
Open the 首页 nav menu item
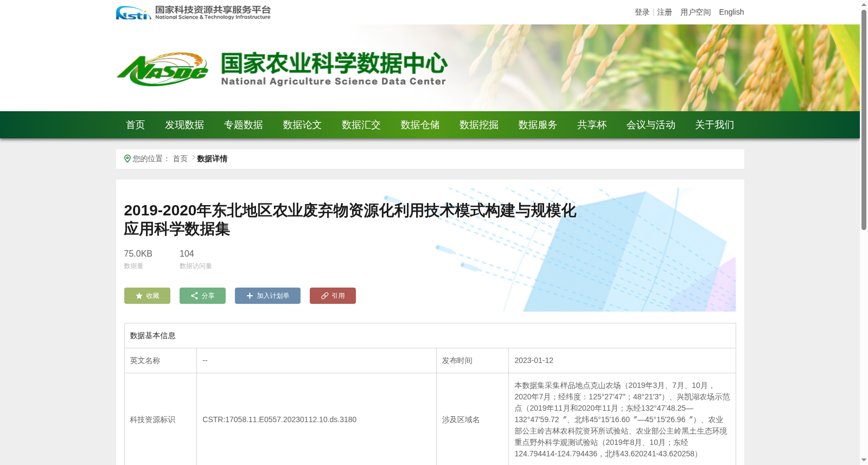pyautogui.click(x=136, y=125)
